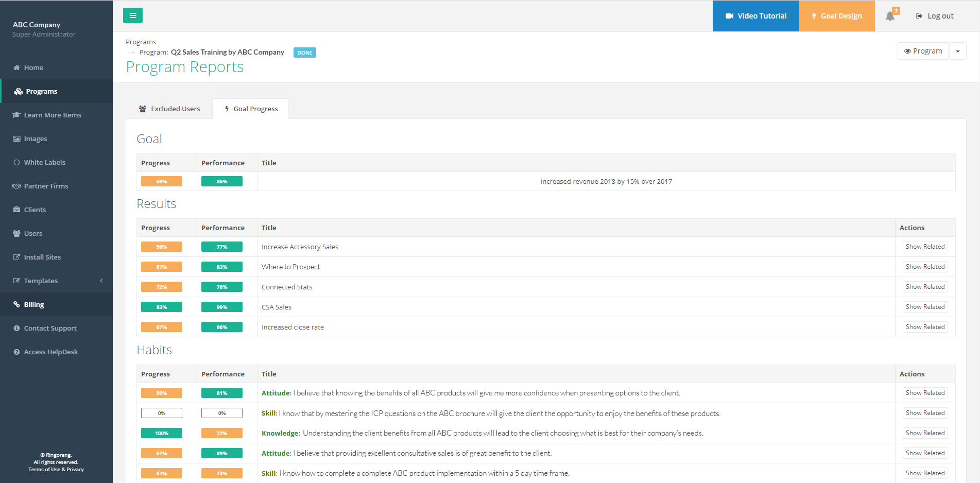Click the Home icon in sidebar

pyautogui.click(x=16, y=67)
